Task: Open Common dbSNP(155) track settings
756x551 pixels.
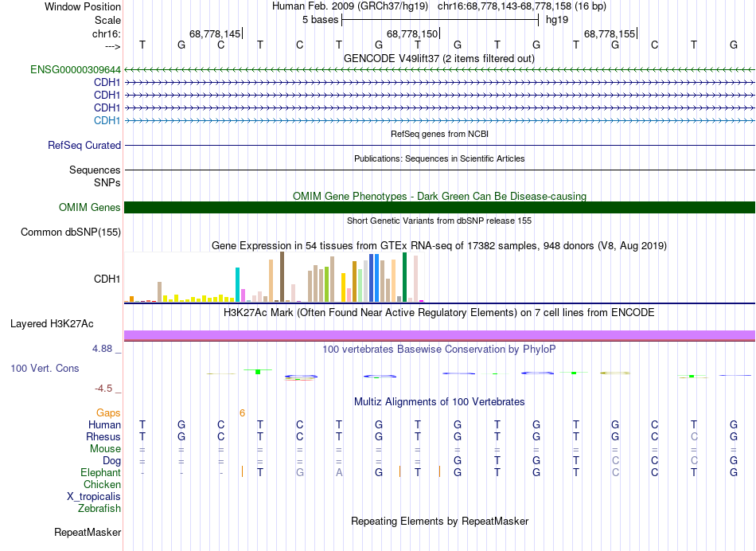Action: [70, 233]
